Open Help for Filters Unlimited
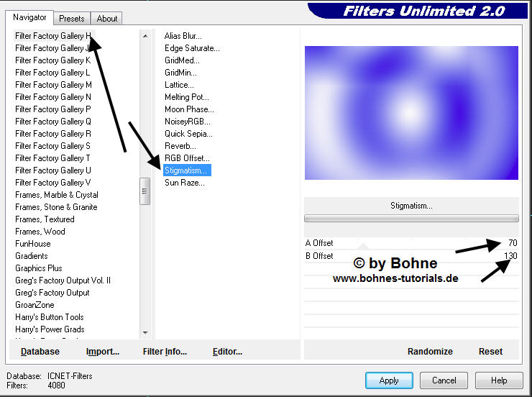This screenshot has width=532, height=397. click(499, 380)
